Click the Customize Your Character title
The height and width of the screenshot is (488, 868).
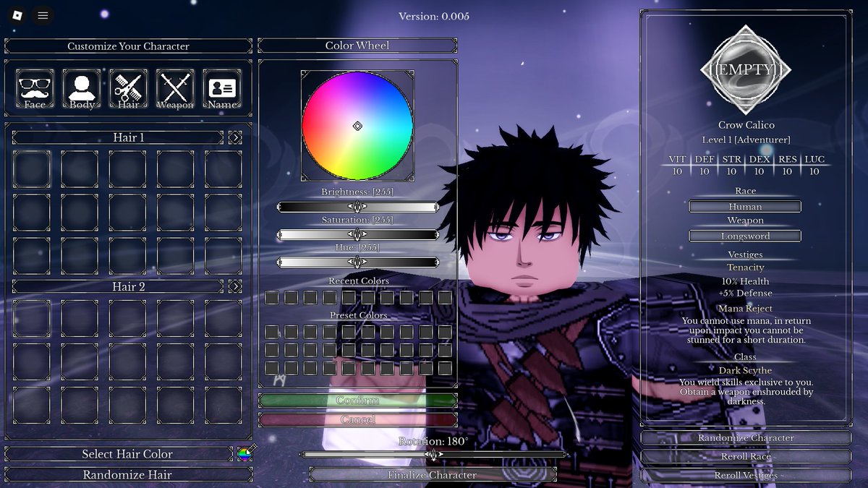point(129,46)
